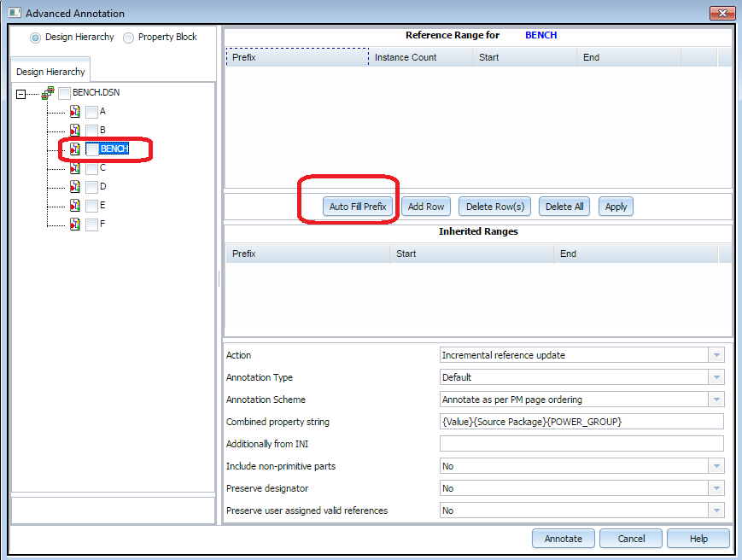Click the schematic icon beside item A

pos(75,111)
